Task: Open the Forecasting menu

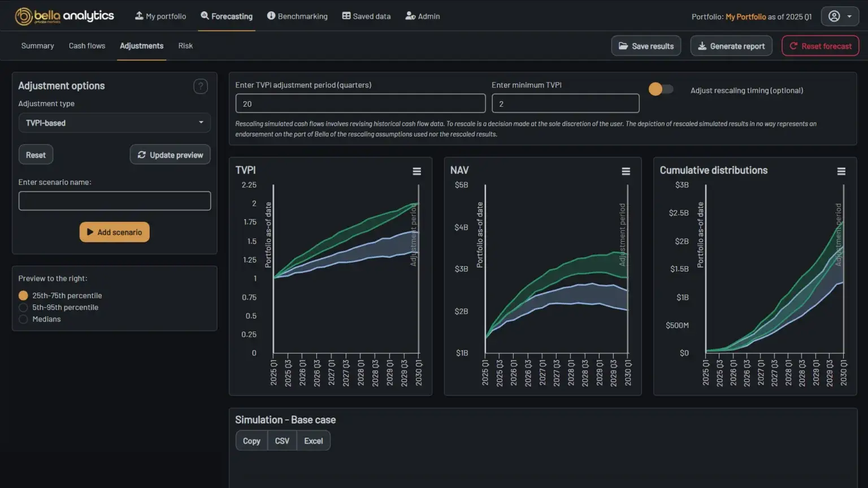Action: click(x=227, y=16)
